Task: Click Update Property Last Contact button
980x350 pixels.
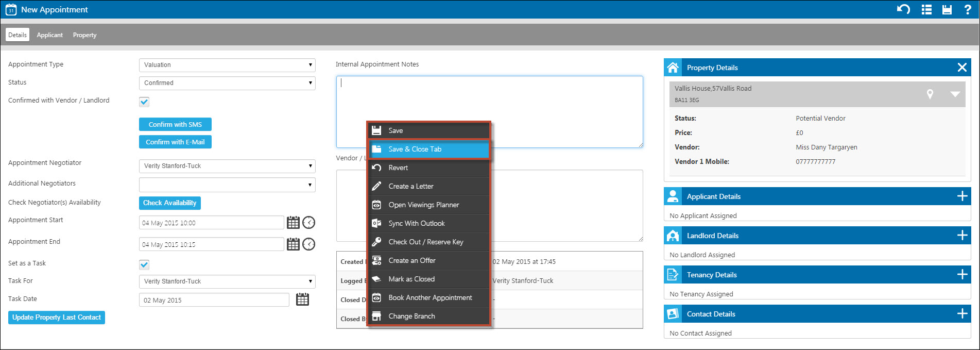Action: click(x=57, y=318)
